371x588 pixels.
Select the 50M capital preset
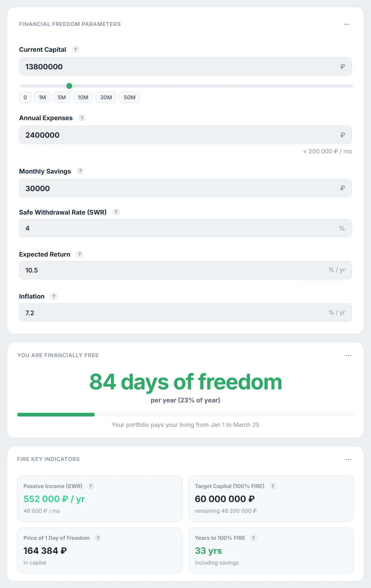pyautogui.click(x=130, y=97)
